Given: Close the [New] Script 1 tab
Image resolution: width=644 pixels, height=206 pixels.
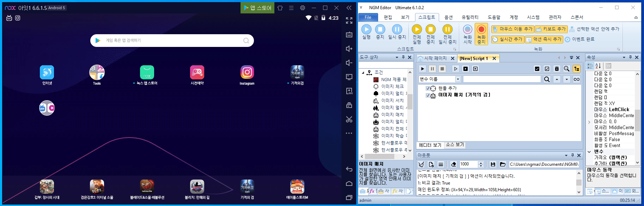Looking at the screenshot, I should point(494,59).
